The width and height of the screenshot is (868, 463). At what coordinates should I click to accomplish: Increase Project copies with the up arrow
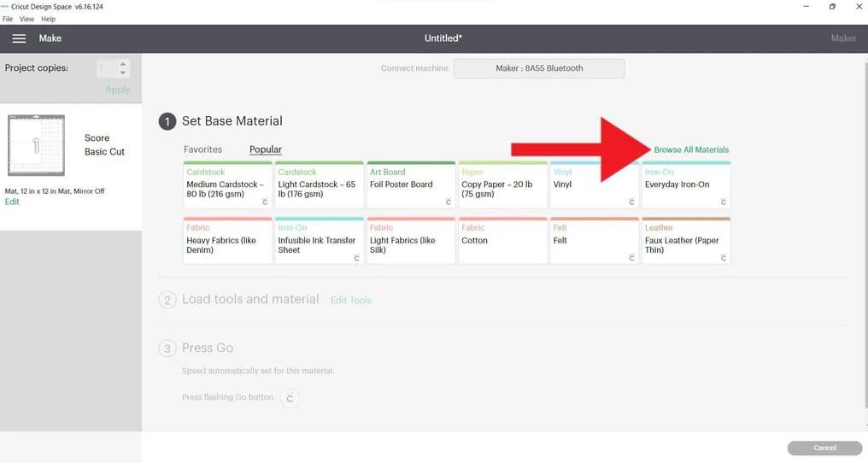tap(124, 63)
